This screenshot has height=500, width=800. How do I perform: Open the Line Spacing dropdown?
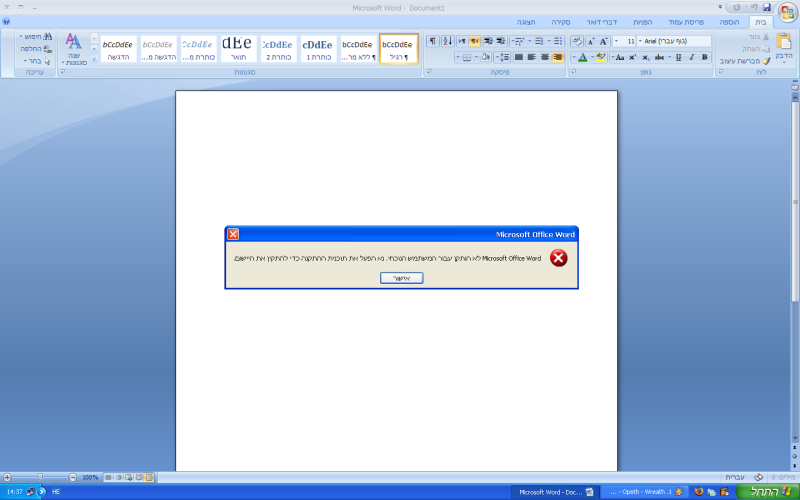503,57
